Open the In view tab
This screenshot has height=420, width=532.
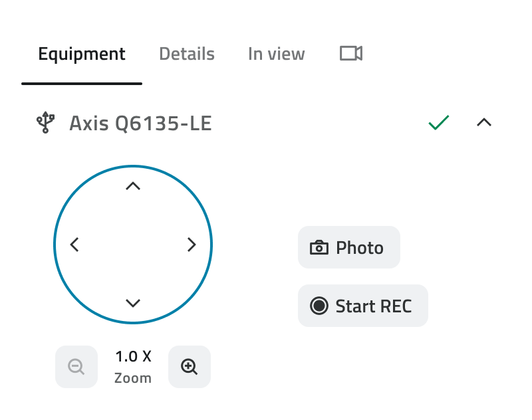pyautogui.click(x=277, y=54)
